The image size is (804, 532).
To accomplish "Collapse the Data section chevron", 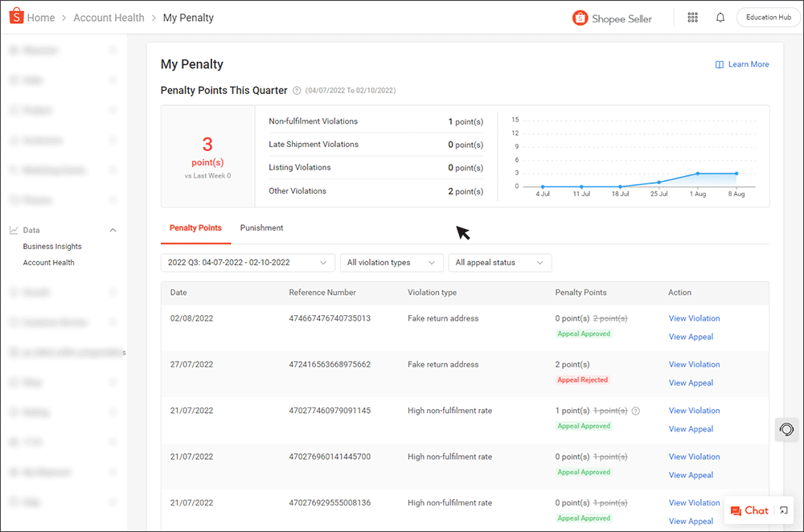I will click(x=113, y=230).
